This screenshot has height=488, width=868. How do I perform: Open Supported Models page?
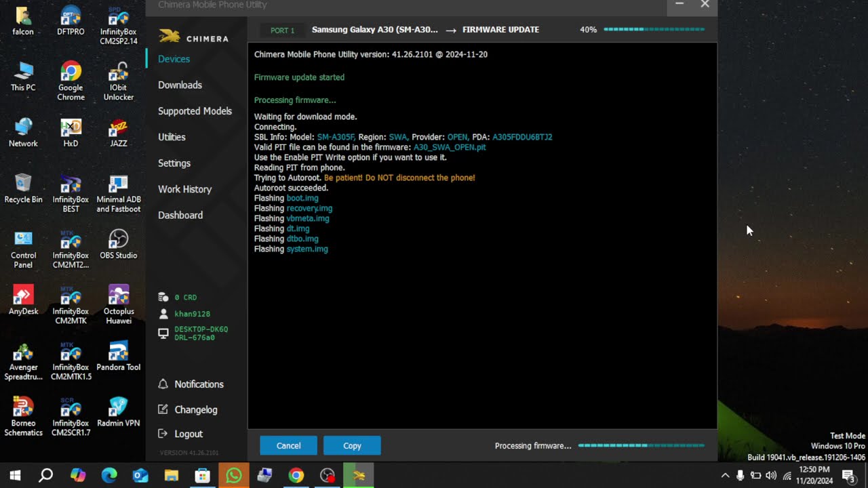(x=195, y=111)
